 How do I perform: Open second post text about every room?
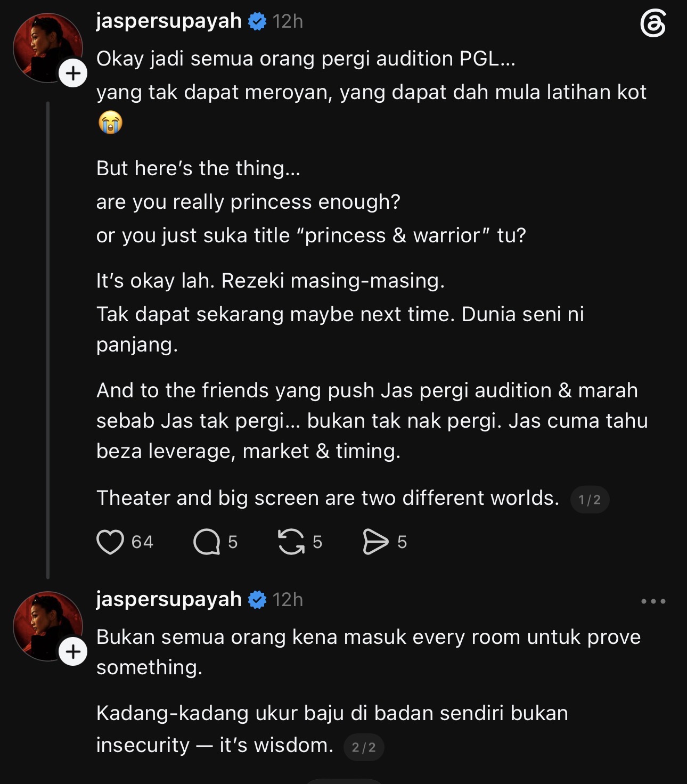(x=369, y=652)
